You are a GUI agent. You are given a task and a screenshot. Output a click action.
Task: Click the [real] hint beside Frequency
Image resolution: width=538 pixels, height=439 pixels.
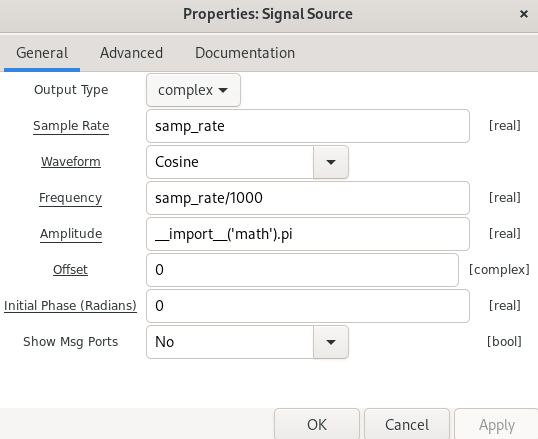coord(505,198)
